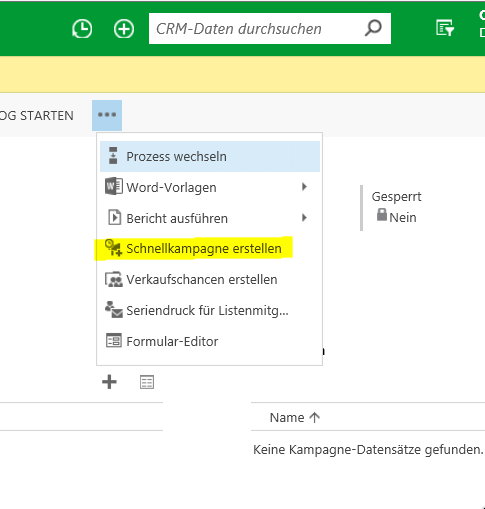
Task: Expand the Word-Vorlagen submenu arrow
Action: tap(304, 187)
